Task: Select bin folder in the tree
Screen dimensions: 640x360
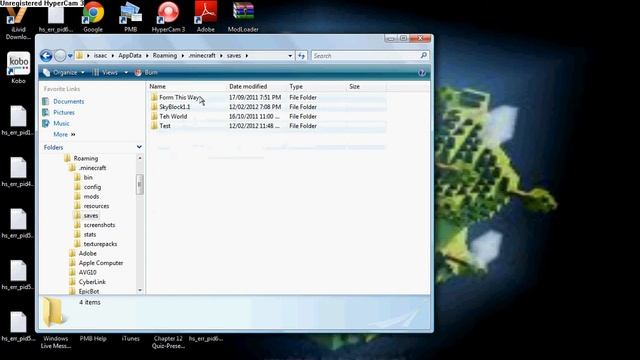Action: pos(88,178)
